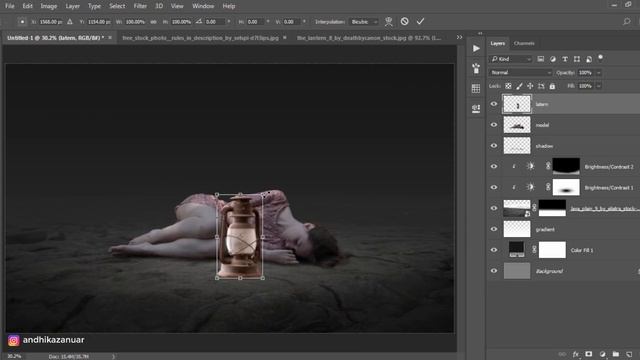The image size is (640, 360).
Task: Hide Brightness/Contrast 2 layer eye icon
Action: 494,167
